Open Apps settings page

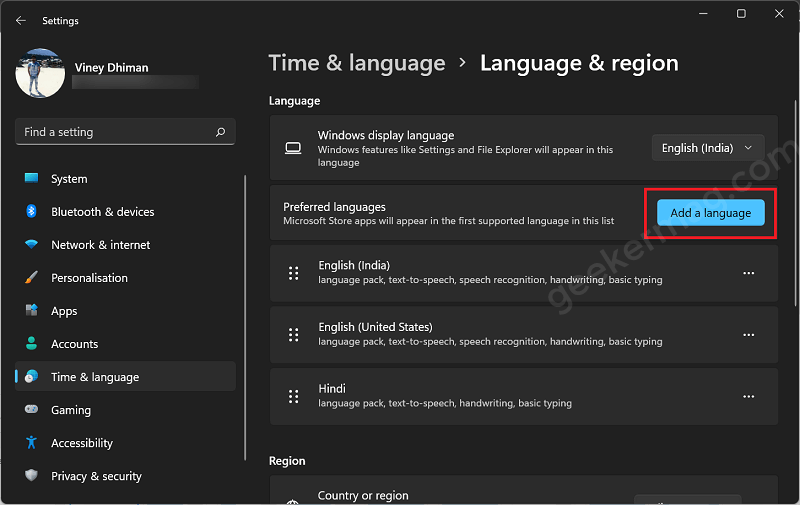pos(125,311)
